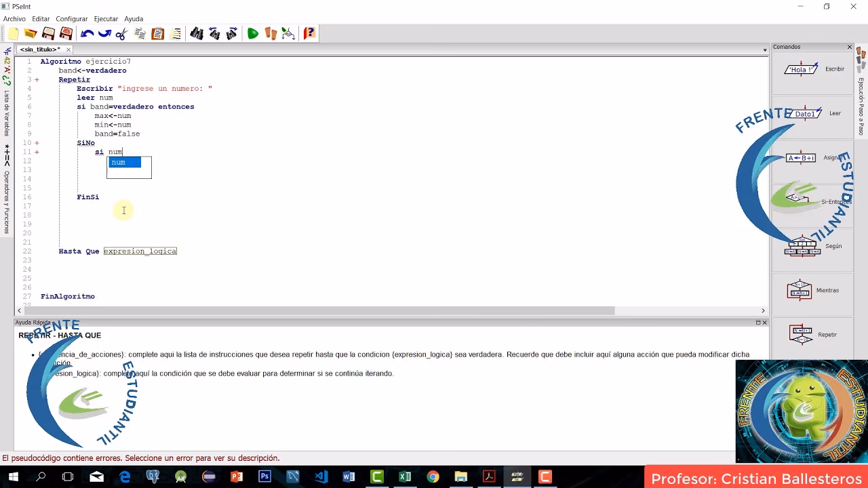Open Google Chrome from the taskbar
The width and height of the screenshot is (868, 488).
point(433,477)
